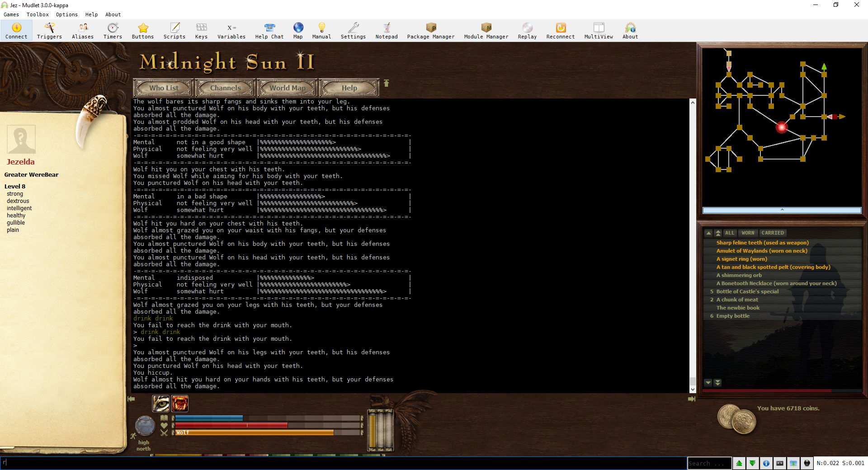868x470 pixels.
Task: Click the About toolbar icon
Action: click(630, 31)
